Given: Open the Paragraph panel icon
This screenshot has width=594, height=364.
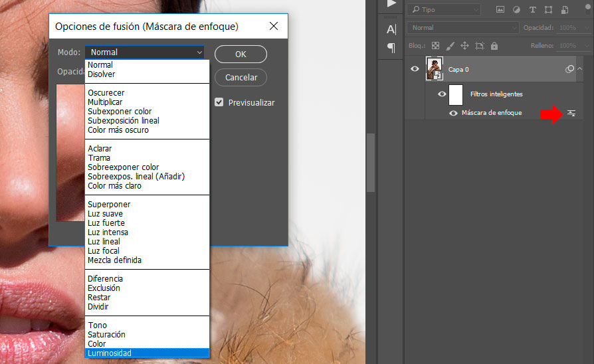Looking at the screenshot, I should pos(391,48).
